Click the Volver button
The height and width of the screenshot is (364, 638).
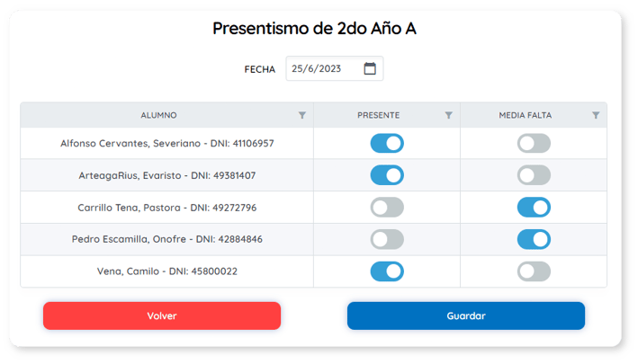tap(162, 315)
